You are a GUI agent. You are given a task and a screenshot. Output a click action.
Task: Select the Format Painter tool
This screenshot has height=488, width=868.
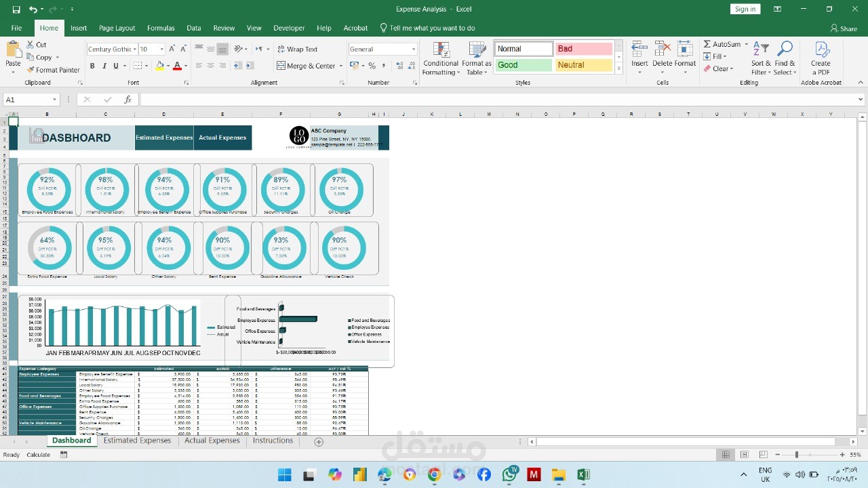point(57,70)
